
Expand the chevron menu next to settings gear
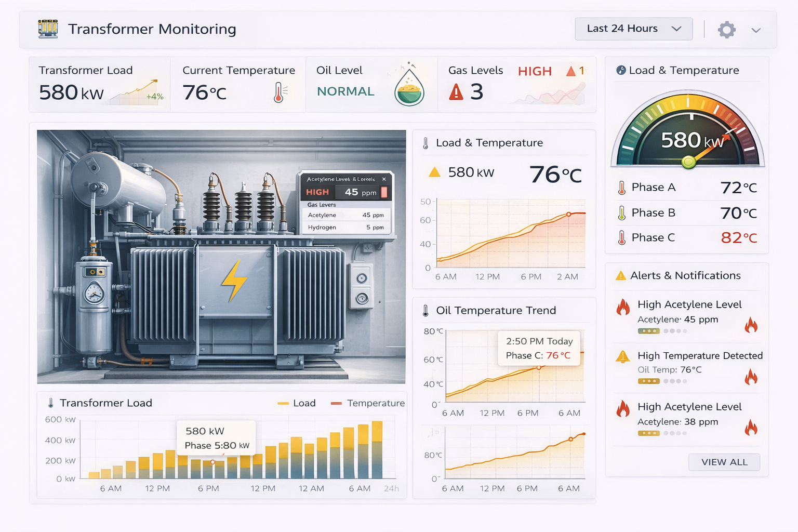[756, 30]
